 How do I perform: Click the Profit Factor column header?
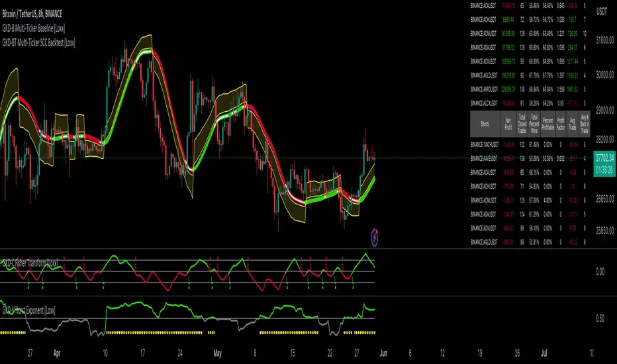tap(561, 124)
